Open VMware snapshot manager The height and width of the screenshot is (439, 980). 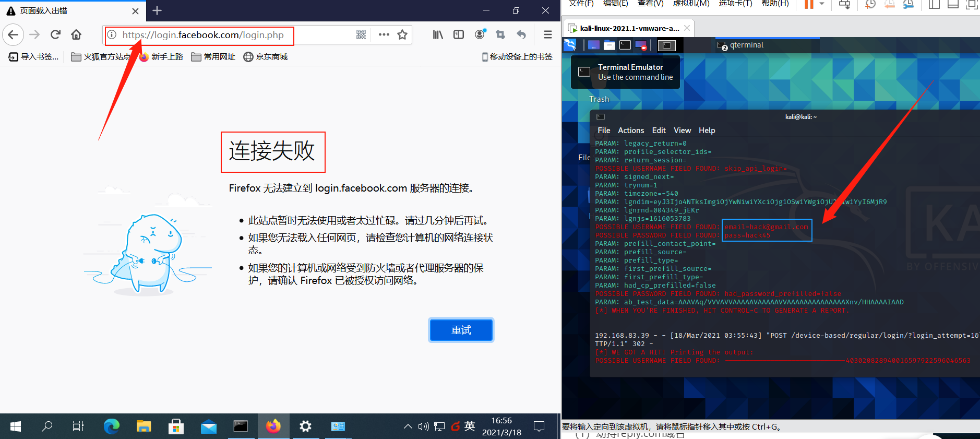click(x=909, y=5)
